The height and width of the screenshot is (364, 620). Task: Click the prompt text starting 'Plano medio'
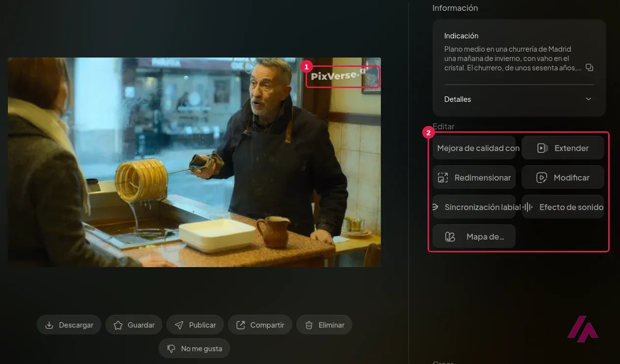tap(513, 59)
